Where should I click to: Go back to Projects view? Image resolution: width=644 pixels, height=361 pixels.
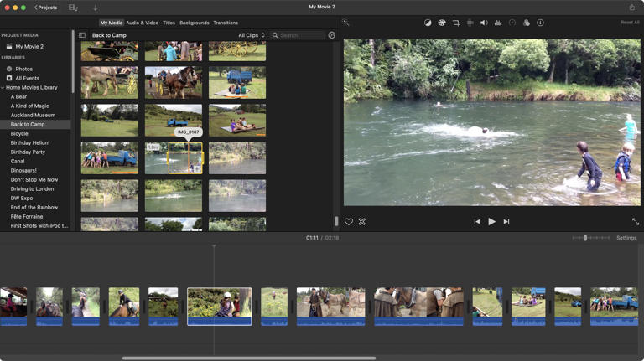click(x=45, y=8)
